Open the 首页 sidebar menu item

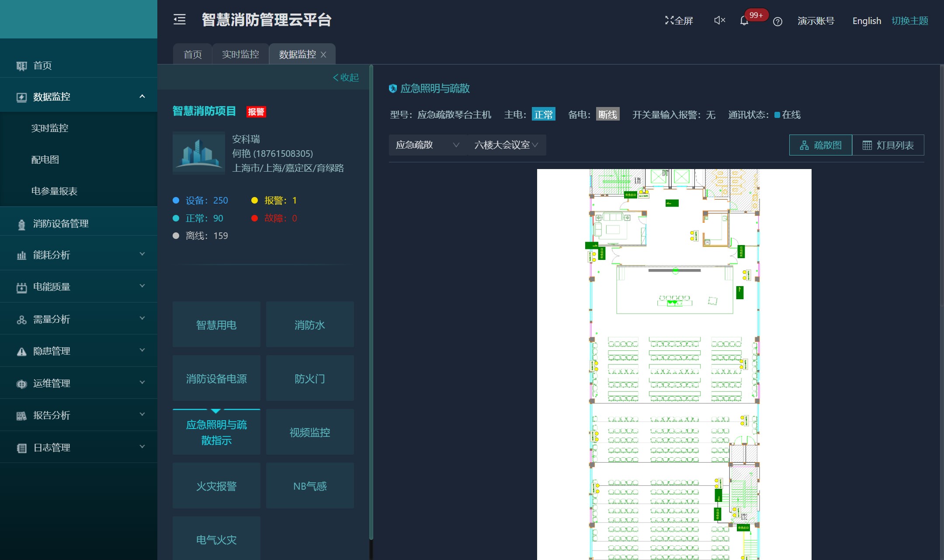[x=42, y=66]
